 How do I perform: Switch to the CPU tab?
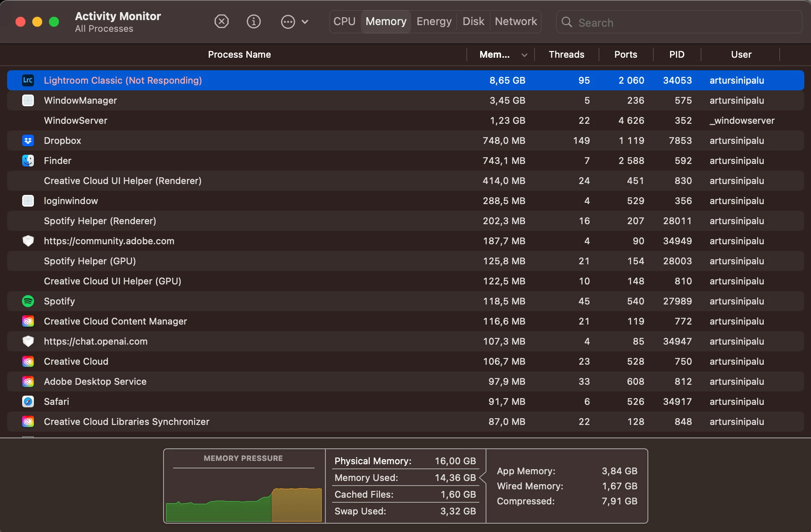(344, 21)
